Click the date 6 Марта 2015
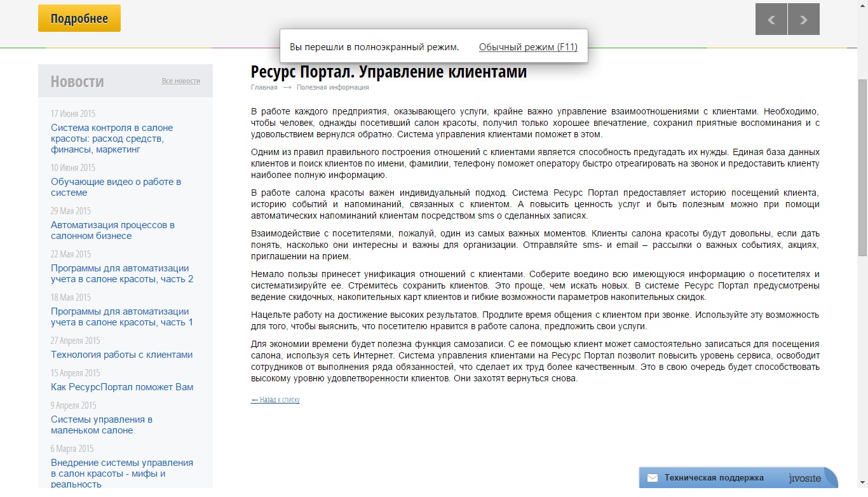 (72, 449)
